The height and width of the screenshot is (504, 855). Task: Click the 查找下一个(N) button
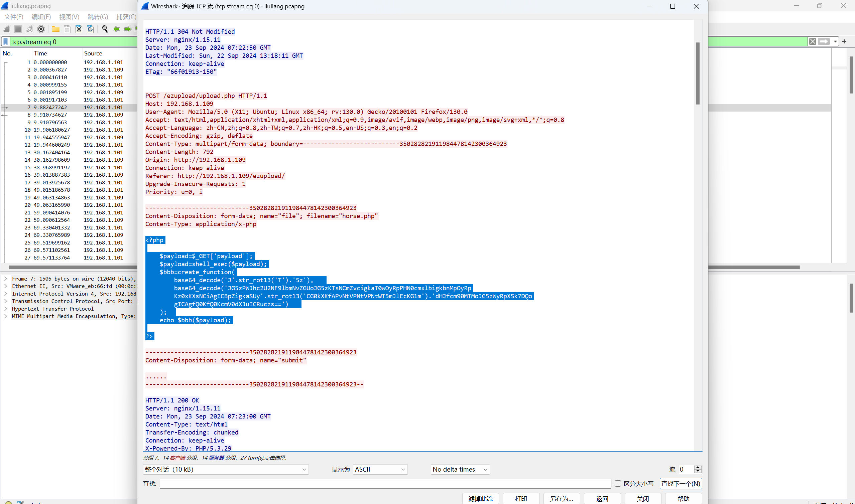681,483
